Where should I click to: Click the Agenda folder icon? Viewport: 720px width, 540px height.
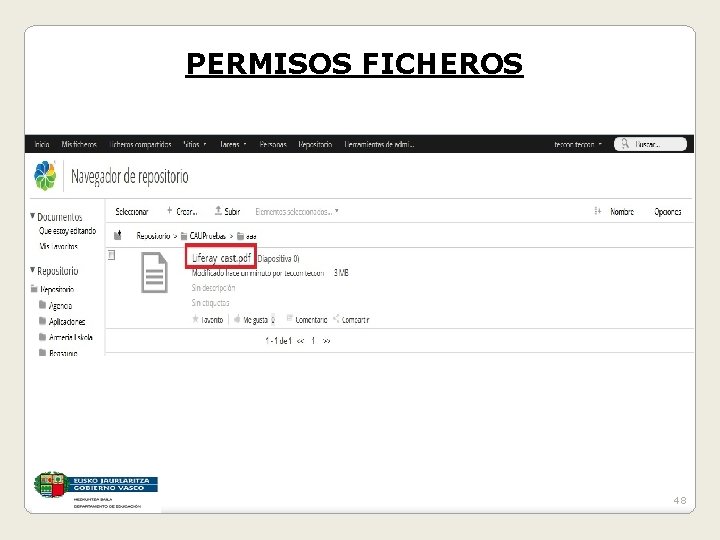point(43,304)
